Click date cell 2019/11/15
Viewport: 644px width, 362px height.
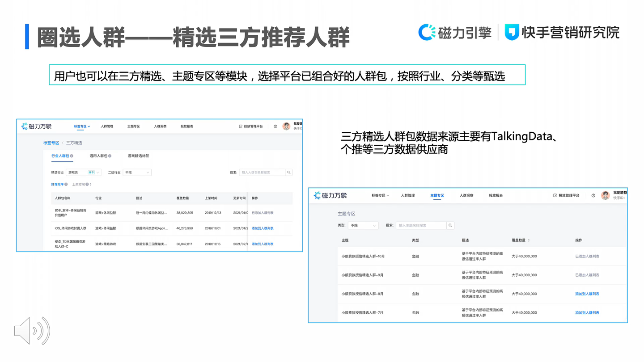[x=213, y=244]
